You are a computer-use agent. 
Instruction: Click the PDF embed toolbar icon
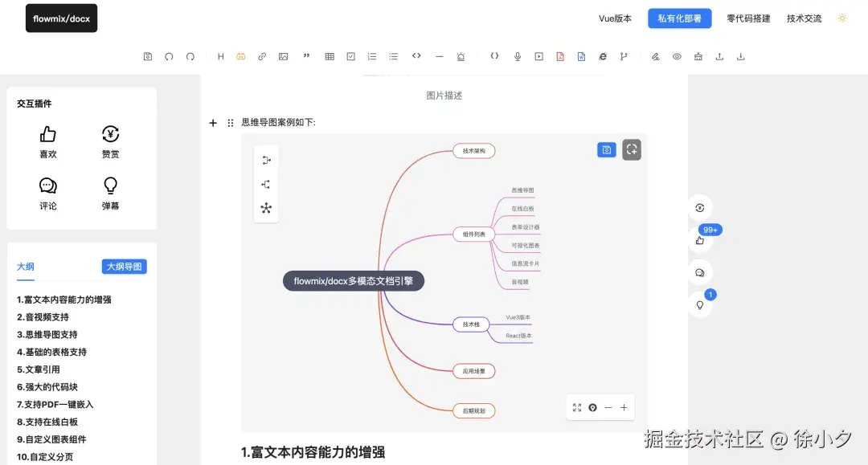pos(560,56)
